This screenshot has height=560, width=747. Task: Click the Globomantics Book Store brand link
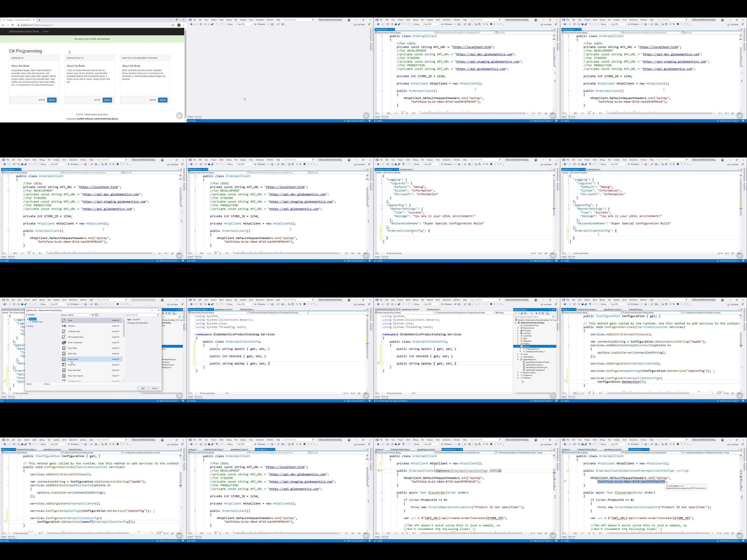[24, 31]
